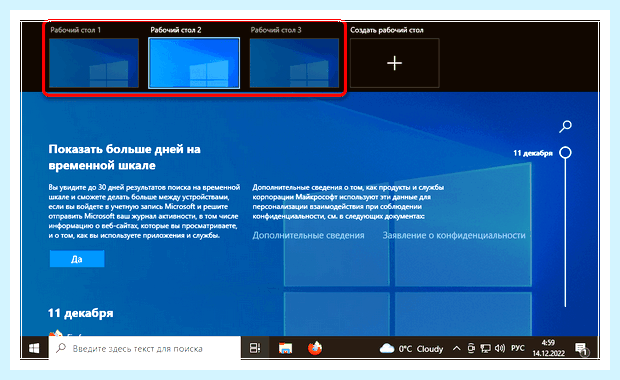Click the timeline circle marker for 11 декабря
The height and width of the screenshot is (380, 620).
565,153
